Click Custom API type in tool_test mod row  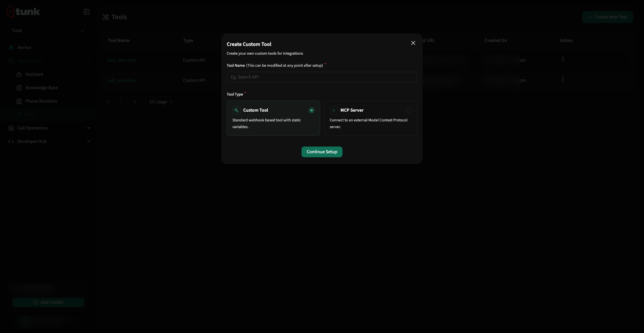point(194,60)
